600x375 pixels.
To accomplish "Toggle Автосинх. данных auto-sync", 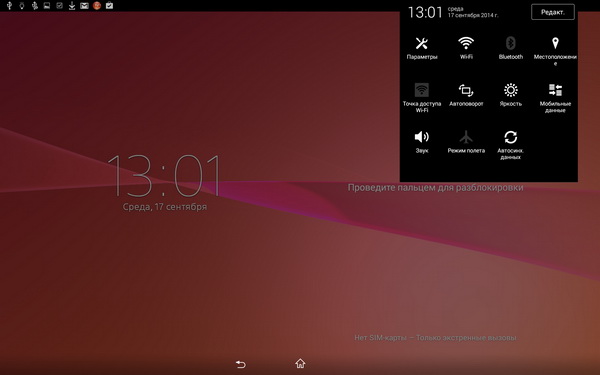I will pyautogui.click(x=510, y=144).
